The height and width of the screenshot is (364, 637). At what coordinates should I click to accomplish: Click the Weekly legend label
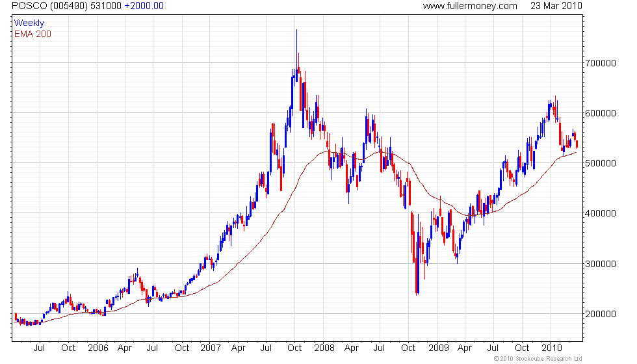click(29, 23)
